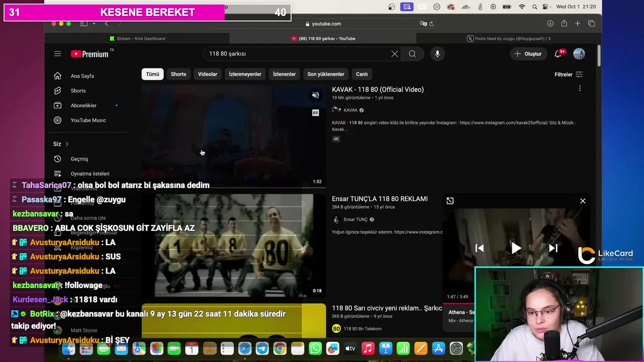Open macOS Control Center in menu bar
The image size is (644, 362).
point(546,7)
